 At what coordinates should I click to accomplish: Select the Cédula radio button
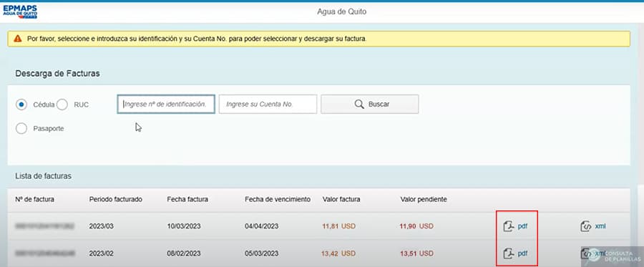point(21,105)
